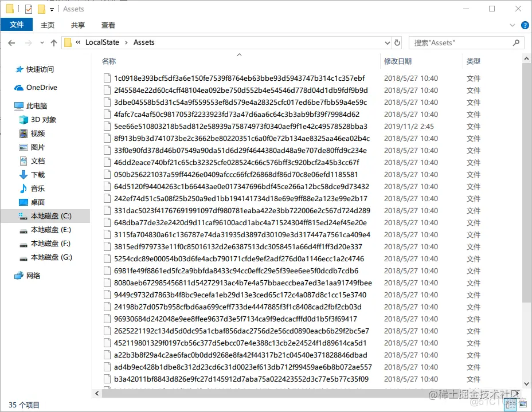Click Assets in the address breadcrumb
This screenshot has width=532, height=412.
(x=144, y=42)
